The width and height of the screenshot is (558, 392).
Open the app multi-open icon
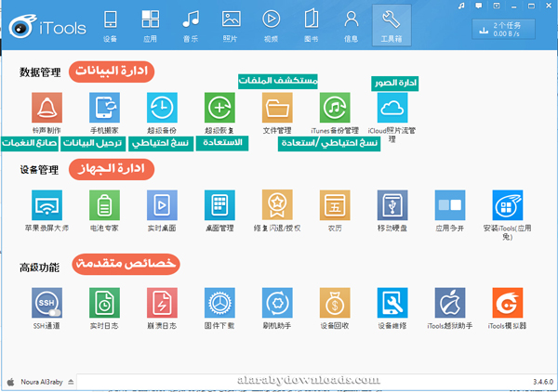pos(450,205)
